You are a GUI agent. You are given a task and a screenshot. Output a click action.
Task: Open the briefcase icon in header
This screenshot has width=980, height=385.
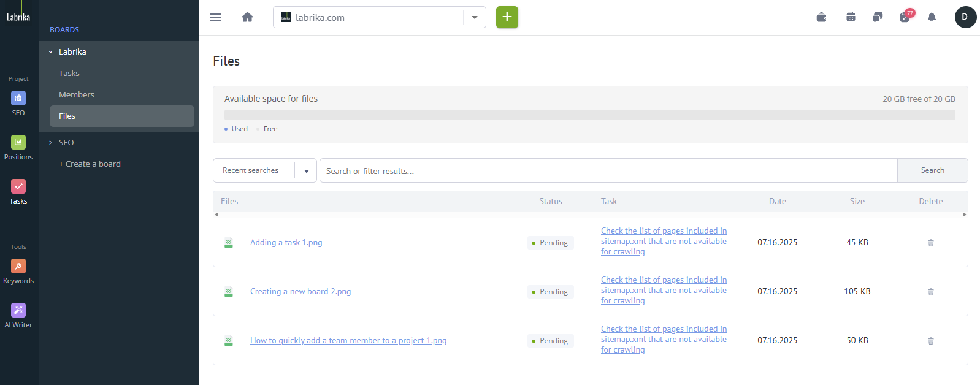(x=821, y=17)
